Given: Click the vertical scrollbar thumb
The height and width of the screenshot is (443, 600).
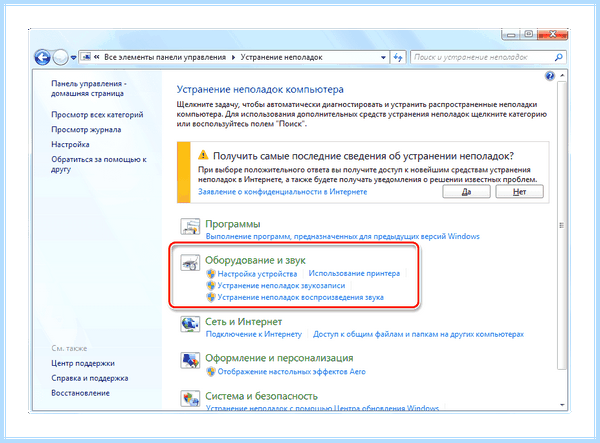Looking at the screenshot, I should pos(562,226).
